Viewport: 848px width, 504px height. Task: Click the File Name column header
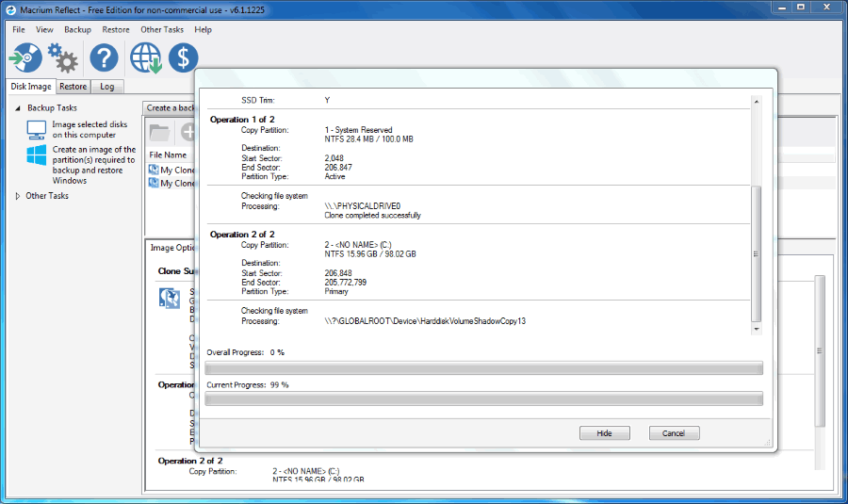pos(169,154)
